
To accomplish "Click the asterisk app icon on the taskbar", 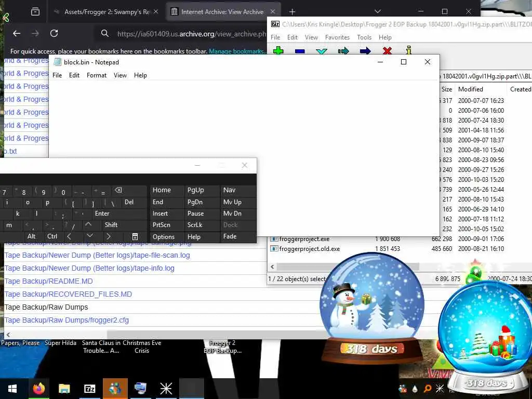I will 166,389.
